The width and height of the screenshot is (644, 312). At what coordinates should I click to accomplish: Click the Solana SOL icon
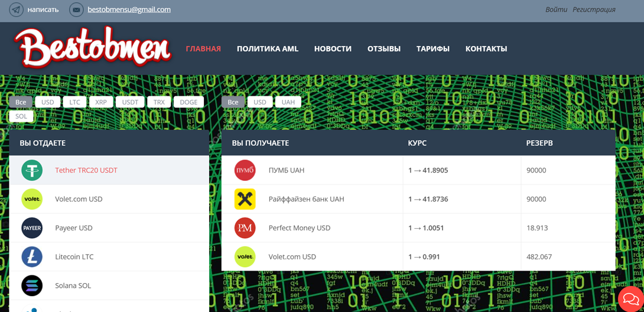tap(32, 286)
